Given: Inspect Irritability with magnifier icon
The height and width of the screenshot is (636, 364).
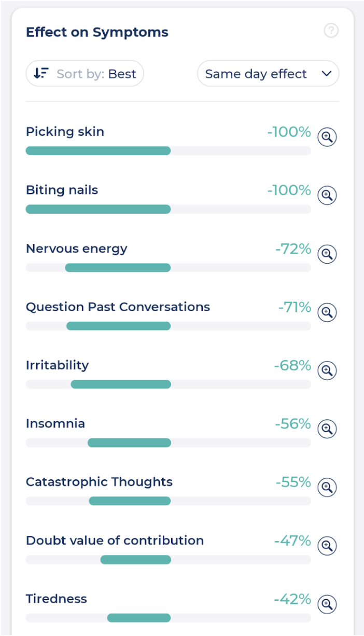Looking at the screenshot, I should [x=327, y=371].
